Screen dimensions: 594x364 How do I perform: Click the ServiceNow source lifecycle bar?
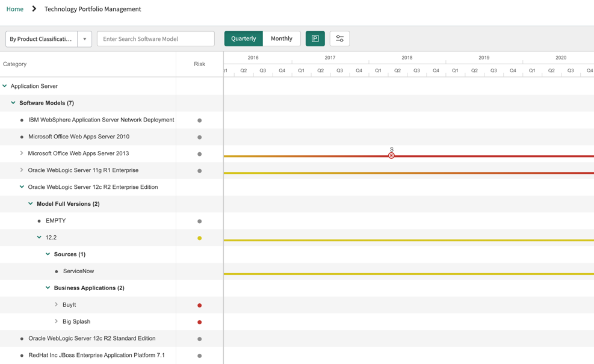409,274
